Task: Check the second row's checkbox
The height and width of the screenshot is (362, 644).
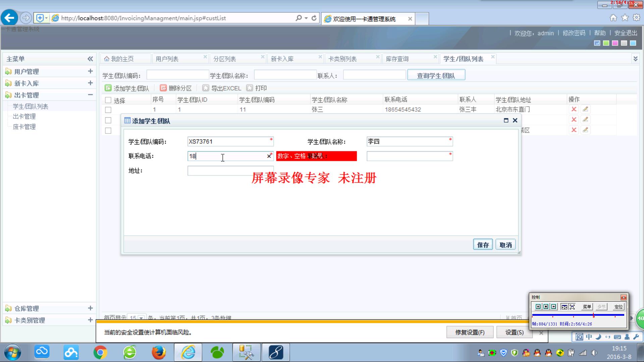Action: [108, 120]
